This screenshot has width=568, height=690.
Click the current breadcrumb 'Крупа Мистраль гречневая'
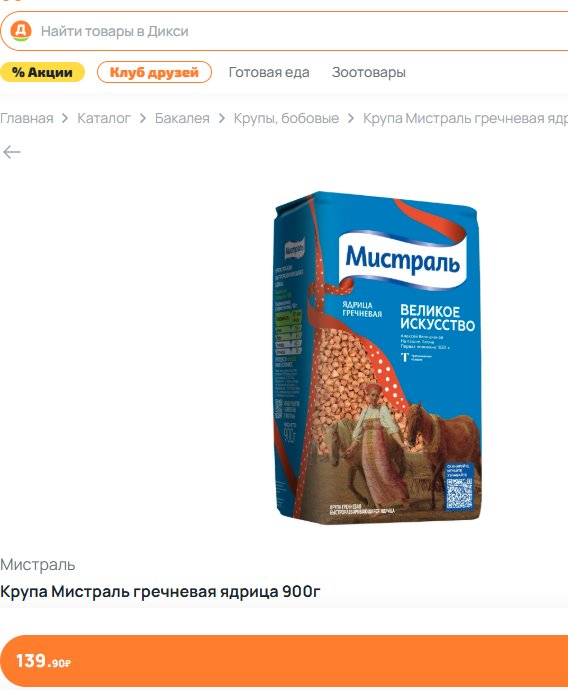point(465,118)
